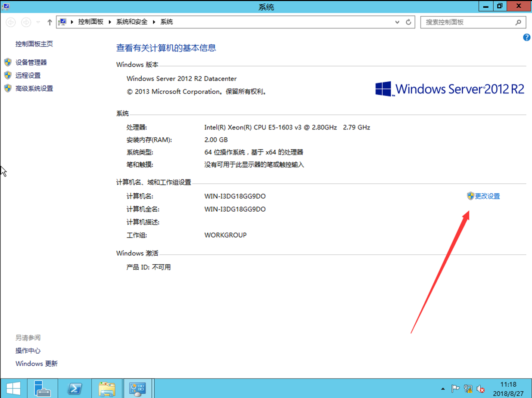This screenshot has width=532, height=398.
Task: Click the WORKGROUP workgroup value
Action: coord(225,235)
